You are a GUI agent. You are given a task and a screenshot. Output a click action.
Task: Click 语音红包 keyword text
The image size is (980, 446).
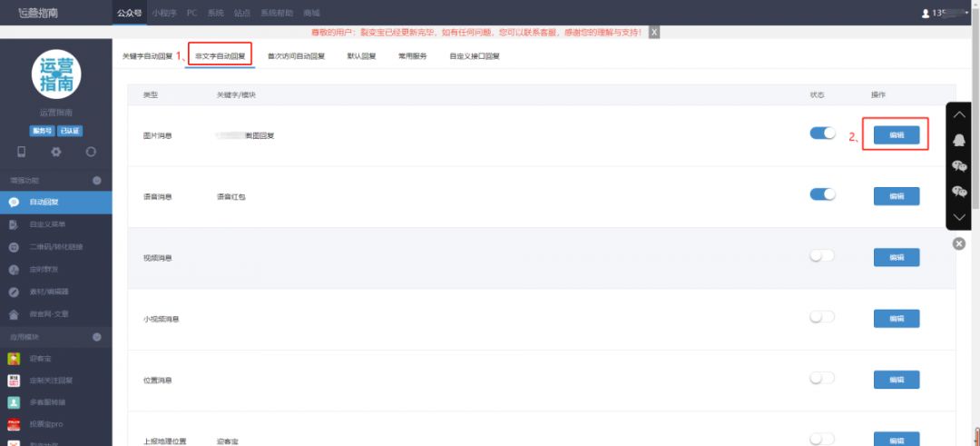230,196
